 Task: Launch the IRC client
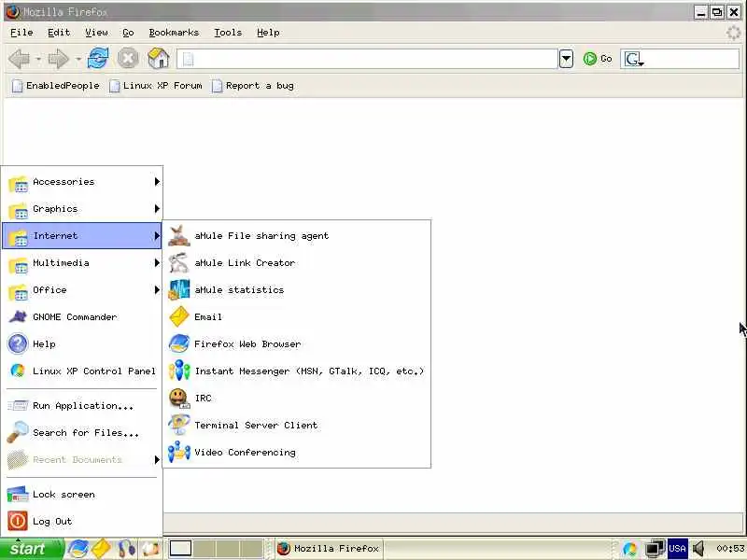click(x=297, y=399)
